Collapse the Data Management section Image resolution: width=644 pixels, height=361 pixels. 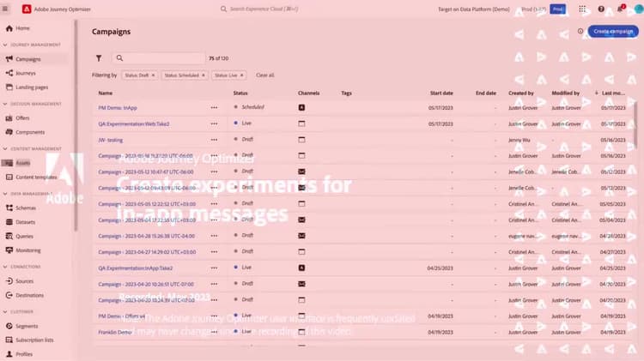5,194
